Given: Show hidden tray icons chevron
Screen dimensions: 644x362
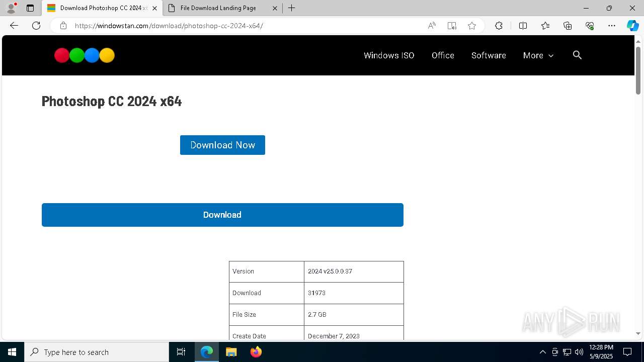Looking at the screenshot, I should click(542, 352).
